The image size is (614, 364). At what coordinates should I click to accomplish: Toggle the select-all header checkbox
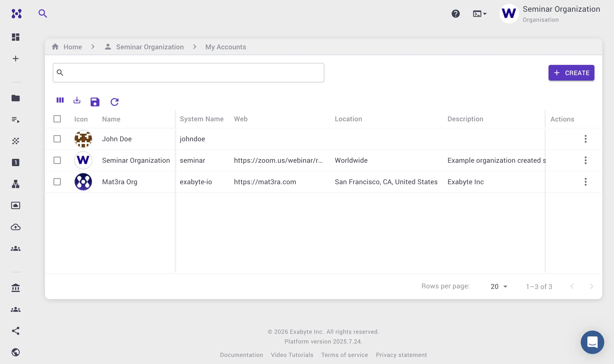pos(57,119)
